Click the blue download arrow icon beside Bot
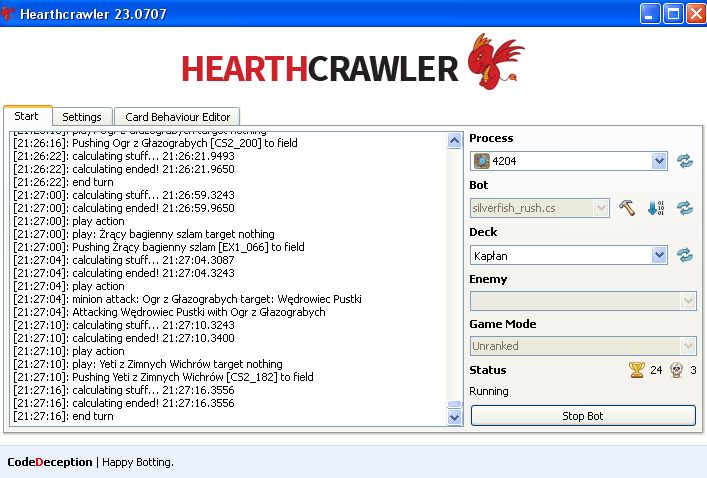The height and width of the screenshot is (478, 707). point(656,208)
